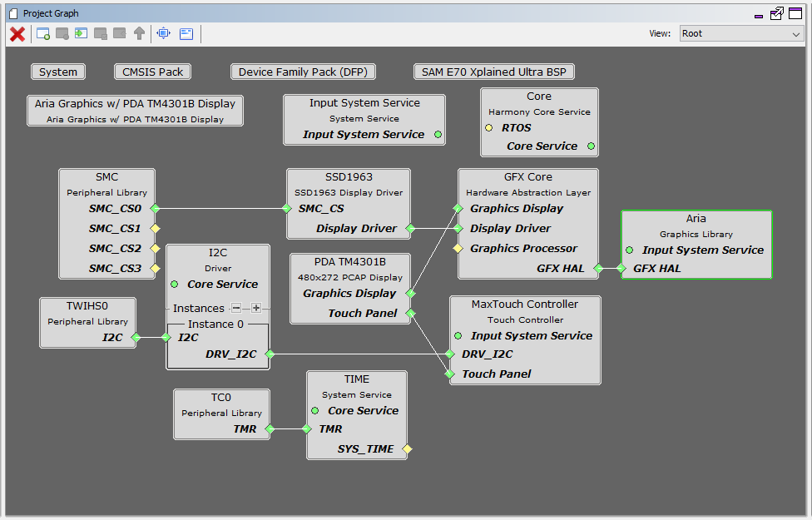Viewport: 812px width, 520px height.
Task: Add an I2C instance with the plus button
Action: 255,308
